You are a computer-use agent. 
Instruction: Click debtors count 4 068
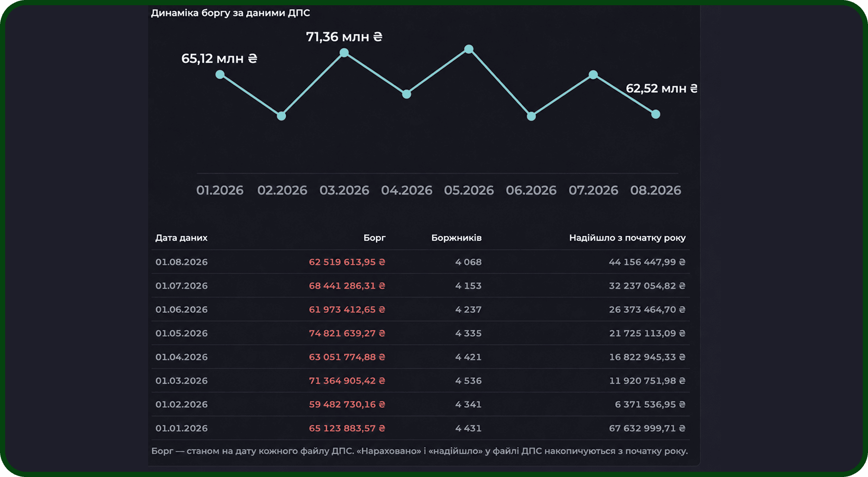pyautogui.click(x=468, y=262)
